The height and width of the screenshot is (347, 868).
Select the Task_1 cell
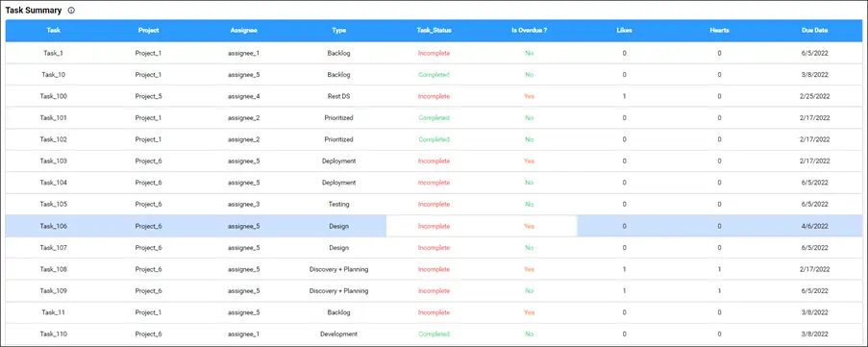click(54, 53)
